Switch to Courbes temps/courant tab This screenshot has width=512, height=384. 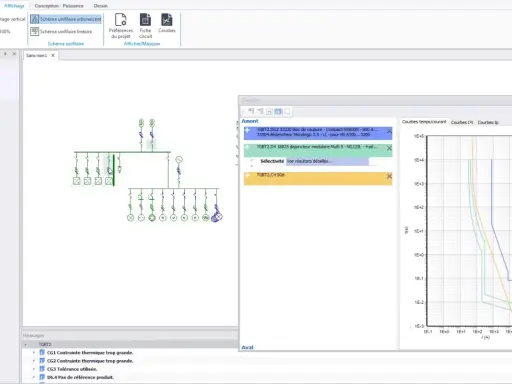(424, 122)
